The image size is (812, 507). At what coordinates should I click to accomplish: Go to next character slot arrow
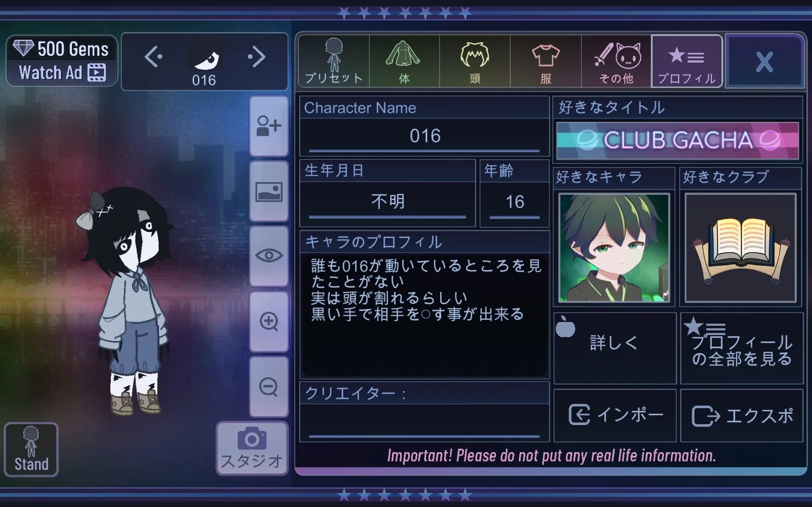(x=256, y=57)
